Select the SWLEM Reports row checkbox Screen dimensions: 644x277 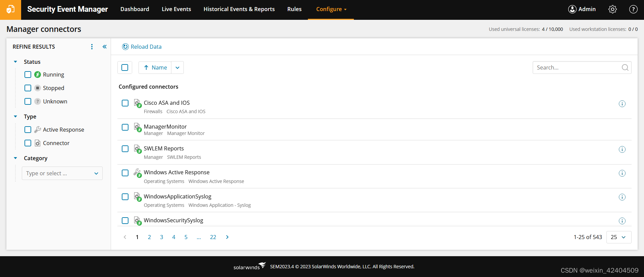pyautogui.click(x=125, y=149)
